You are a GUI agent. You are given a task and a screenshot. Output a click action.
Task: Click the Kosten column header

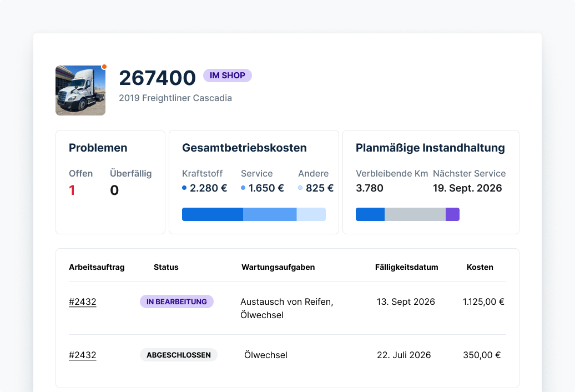click(480, 267)
